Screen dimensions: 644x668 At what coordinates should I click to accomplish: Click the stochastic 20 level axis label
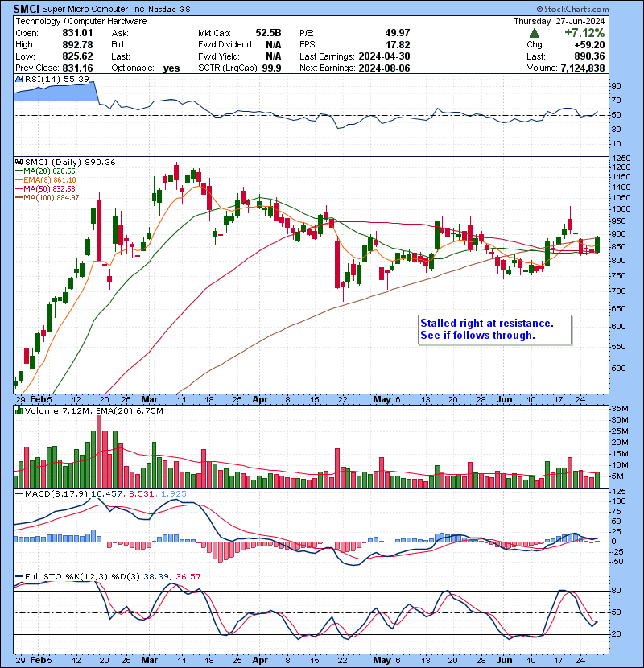(617, 634)
